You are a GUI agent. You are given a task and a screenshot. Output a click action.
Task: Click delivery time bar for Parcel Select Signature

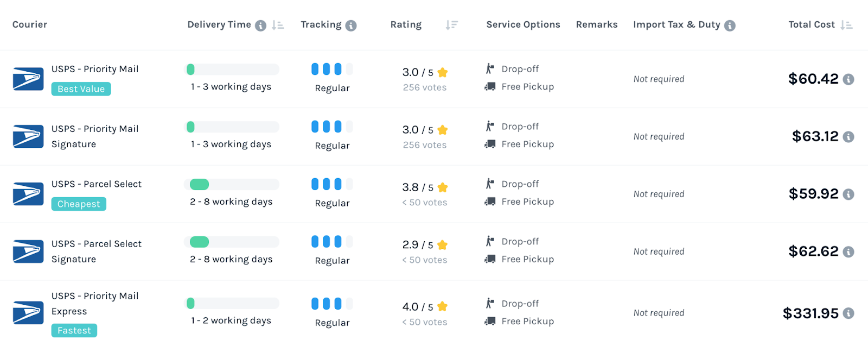pos(232,242)
